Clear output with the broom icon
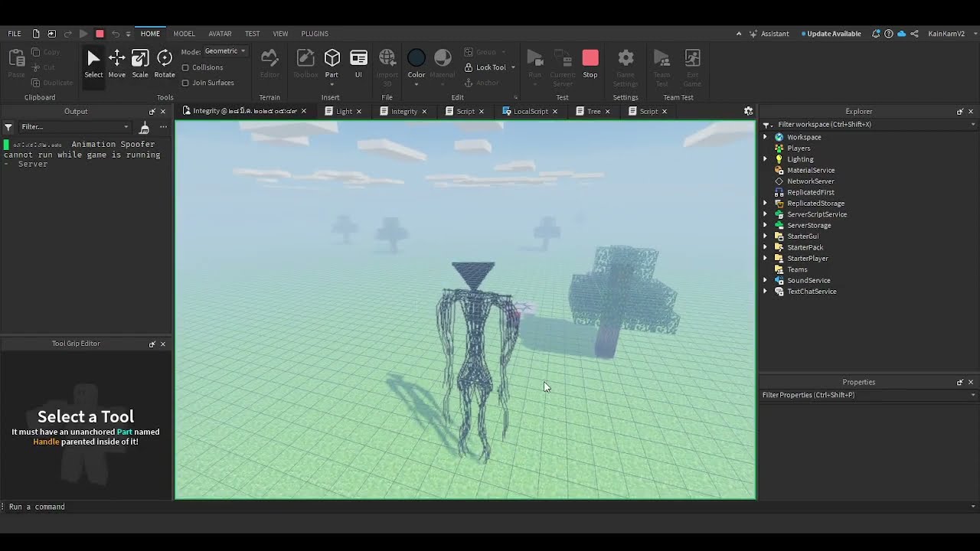Viewport: 980px width, 551px height. click(144, 127)
